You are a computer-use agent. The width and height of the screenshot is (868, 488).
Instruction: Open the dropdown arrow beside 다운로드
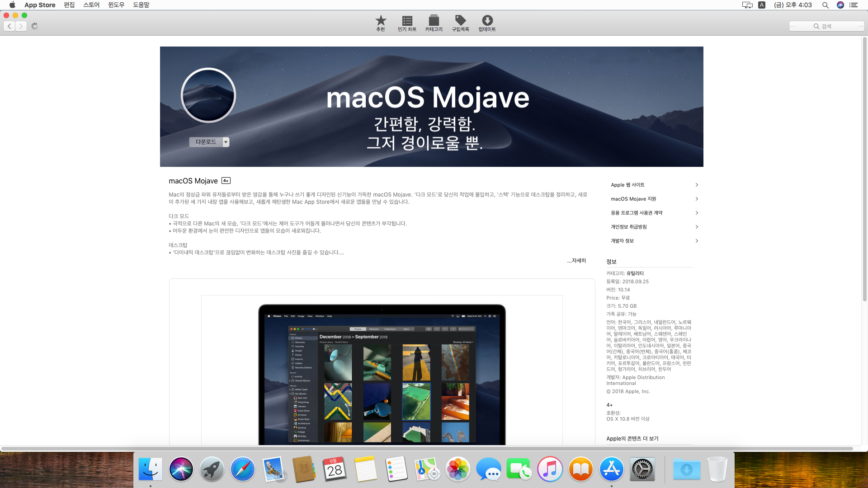226,142
